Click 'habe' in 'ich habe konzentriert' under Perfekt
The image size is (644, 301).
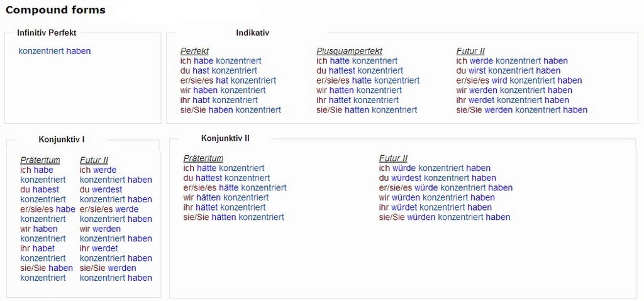[x=204, y=61]
